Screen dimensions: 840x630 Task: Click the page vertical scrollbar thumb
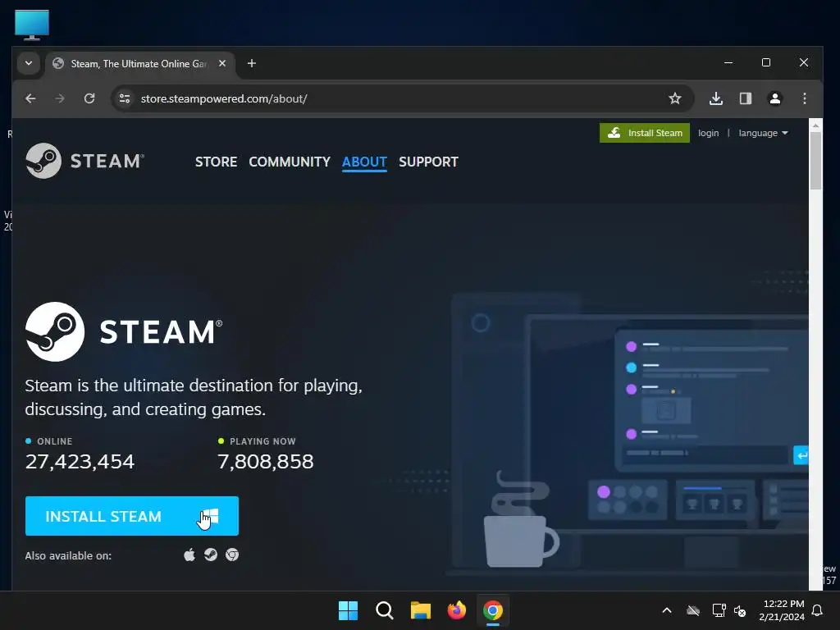pos(815,161)
